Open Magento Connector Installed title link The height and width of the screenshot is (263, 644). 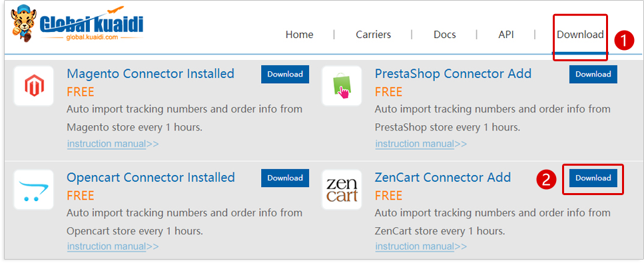pos(151,74)
